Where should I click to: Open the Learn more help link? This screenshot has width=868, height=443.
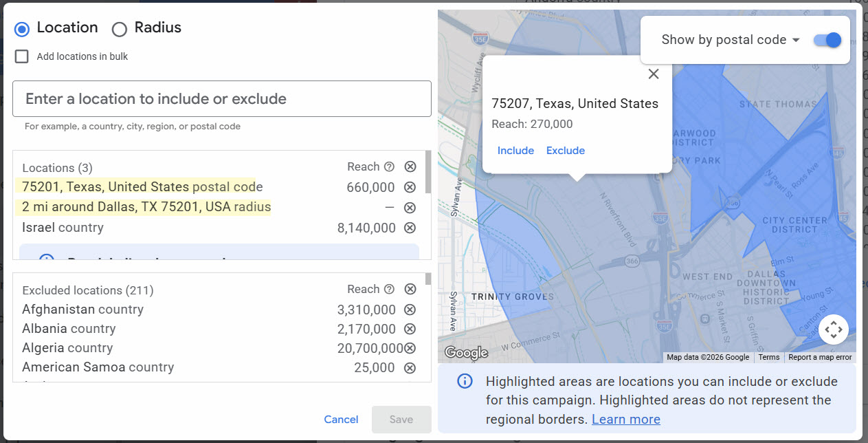(x=625, y=419)
